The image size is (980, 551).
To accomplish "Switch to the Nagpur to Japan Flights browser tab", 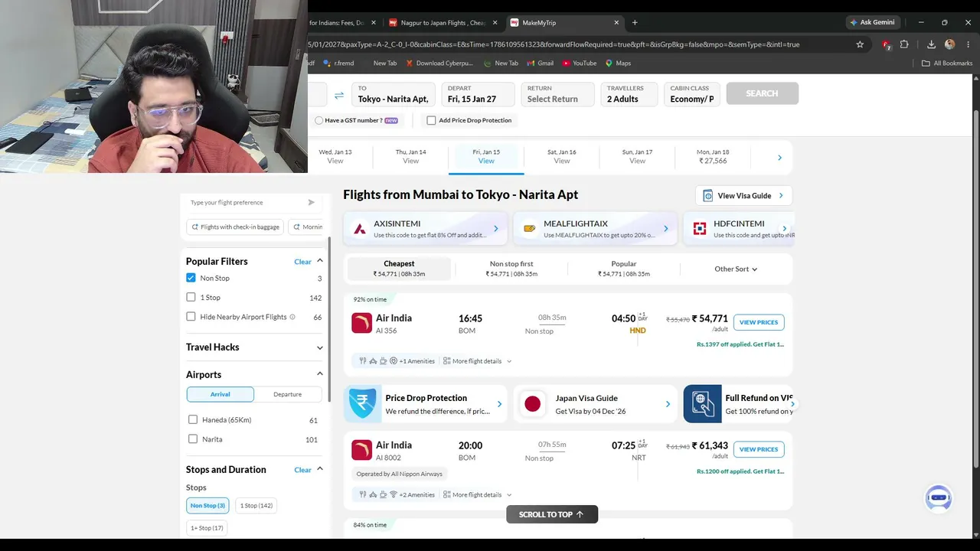I will pyautogui.click(x=443, y=22).
